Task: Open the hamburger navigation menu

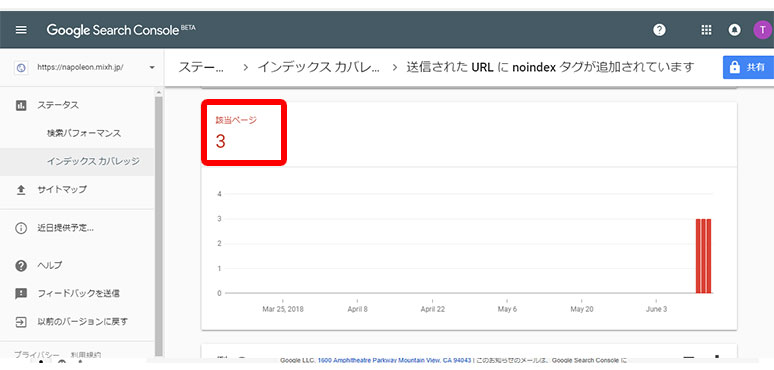Action: [x=21, y=30]
